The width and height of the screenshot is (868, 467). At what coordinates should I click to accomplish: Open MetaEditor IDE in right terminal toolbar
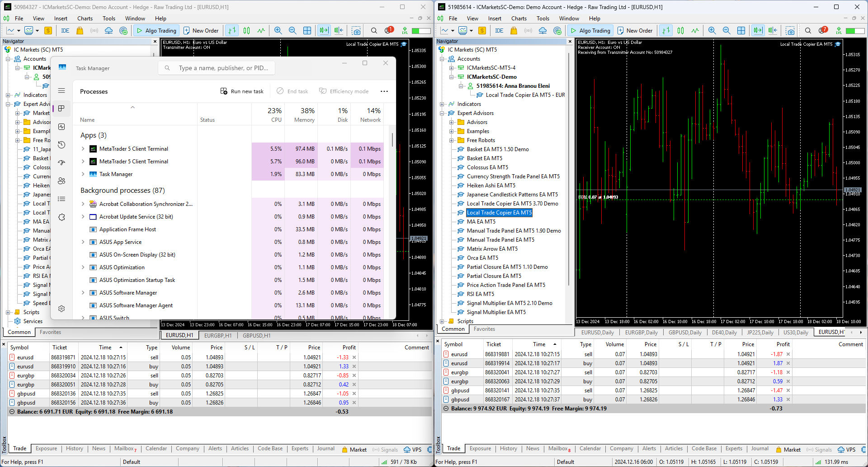tap(499, 31)
